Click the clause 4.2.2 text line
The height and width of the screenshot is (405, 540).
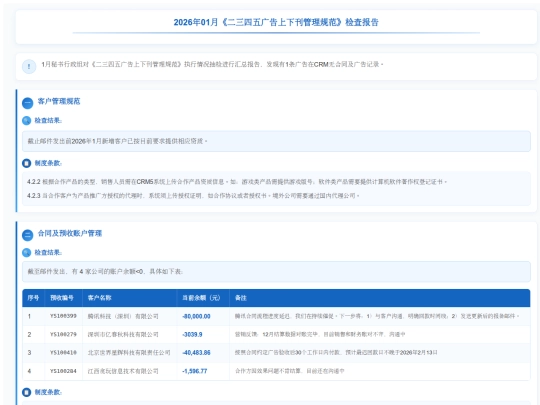tap(237, 181)
